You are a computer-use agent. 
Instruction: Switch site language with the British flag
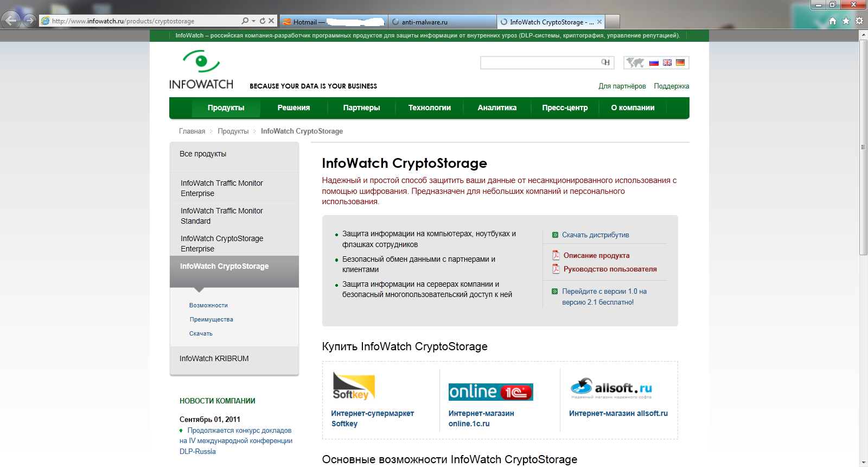667,62
